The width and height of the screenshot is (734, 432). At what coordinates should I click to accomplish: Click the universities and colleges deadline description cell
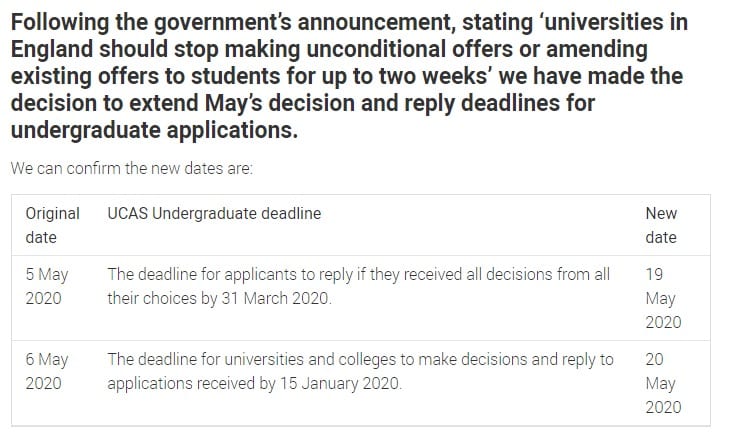pos(360,371)
